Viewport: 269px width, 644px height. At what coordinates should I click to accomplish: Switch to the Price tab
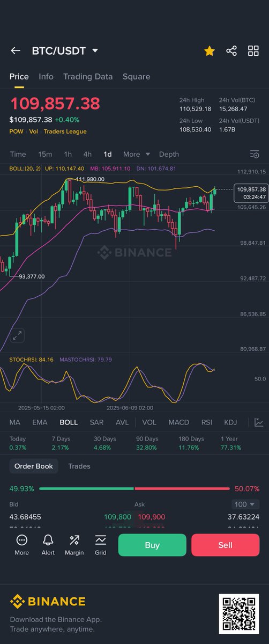point(19,77)
